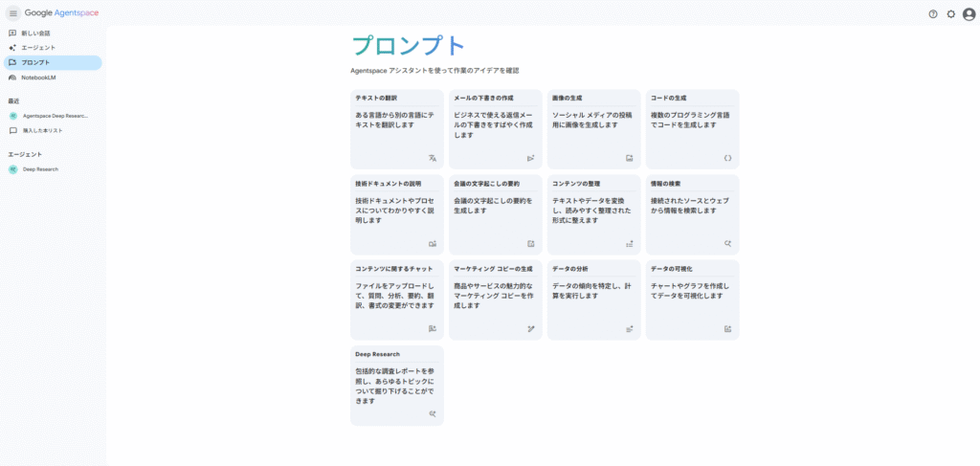Click the 最近 section heading
This screenshot has height=466, width=980.
(12, 100)
